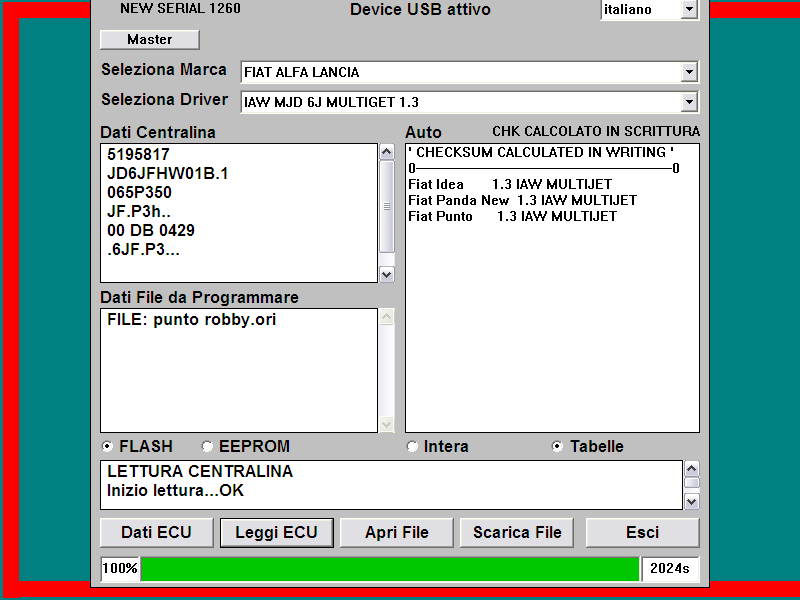Expand the Seleziona Driver dropdown
Screen dimensions: 800x600
[688, 102]
